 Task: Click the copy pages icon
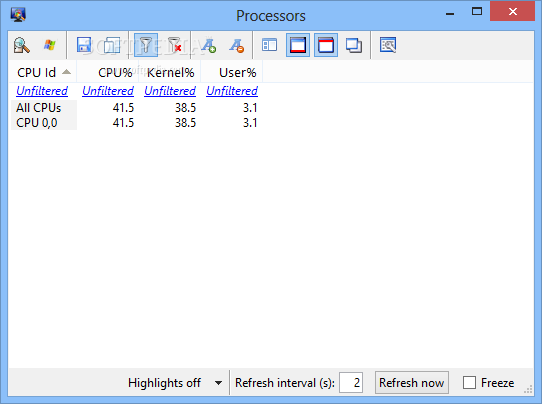(112, 45)
